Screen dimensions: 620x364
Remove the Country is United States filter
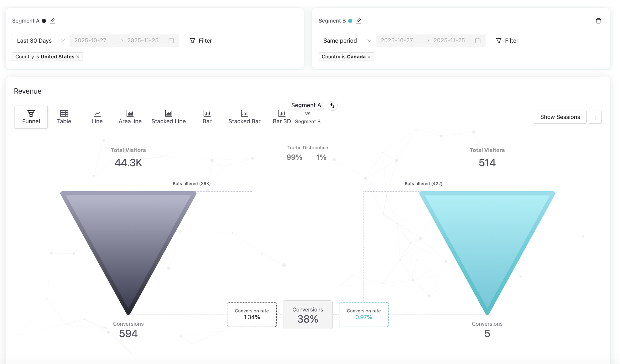click(78, 57)
